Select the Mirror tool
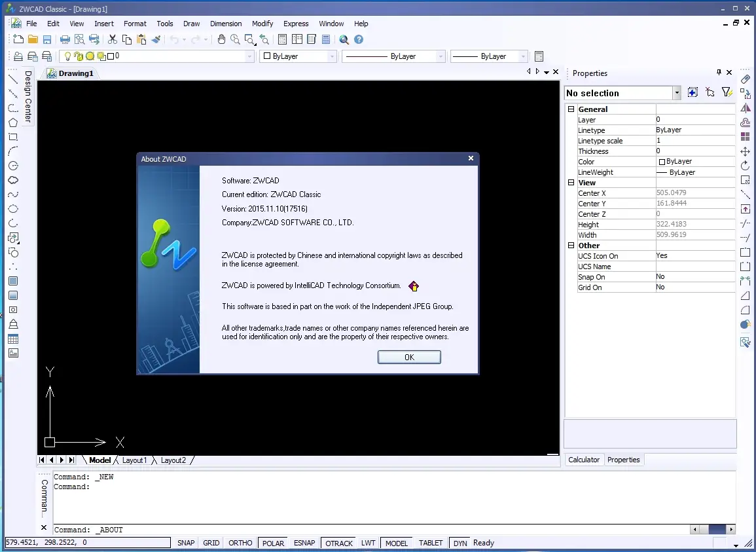 coord(746,108)
